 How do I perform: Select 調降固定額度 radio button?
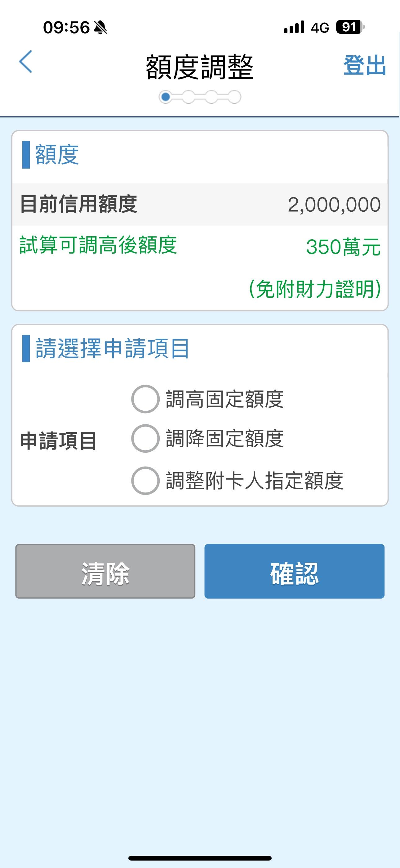click(x=145, y=438)
